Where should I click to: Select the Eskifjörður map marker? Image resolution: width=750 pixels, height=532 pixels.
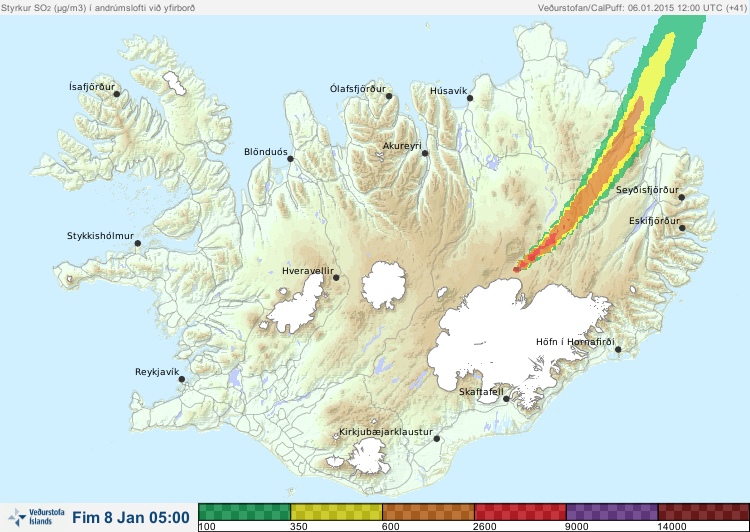[682, 228]
